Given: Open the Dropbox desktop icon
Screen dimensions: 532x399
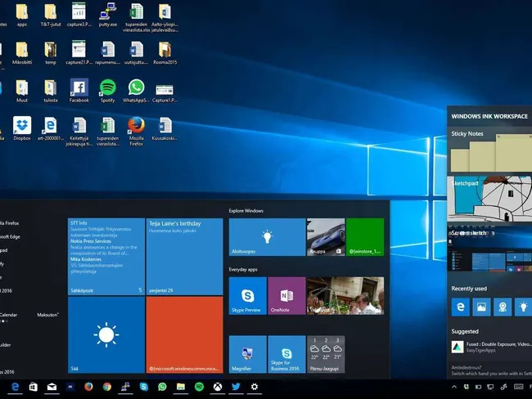Looking at the screenshot, I should tap(22, 125).
